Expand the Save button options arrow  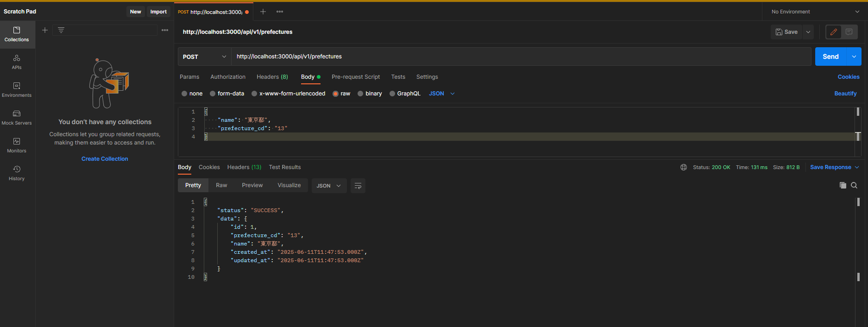click(808, 32)
